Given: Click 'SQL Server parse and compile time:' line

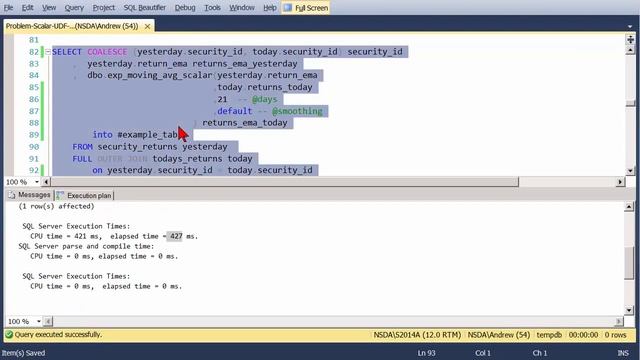Looking at the screenshot, I should pyautogui.click(x=87, y=247).
